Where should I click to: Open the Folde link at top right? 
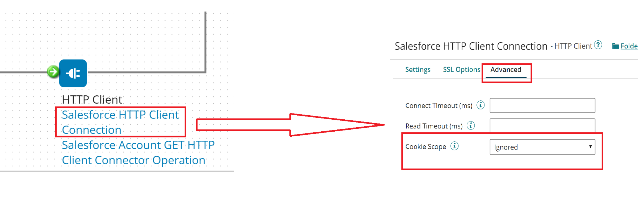(629, 46)
